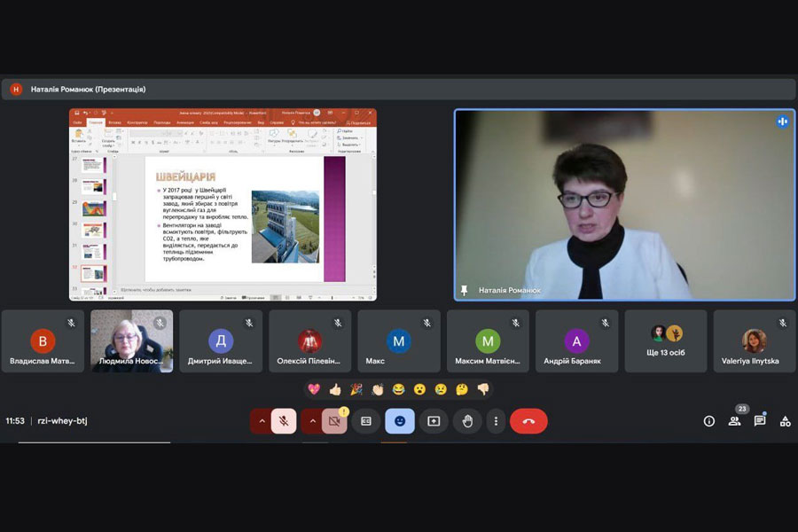This screenshot has height=532, width=798.
Task: Open audio settings arrow beside microphone
Action: click(x=262, y=421)
